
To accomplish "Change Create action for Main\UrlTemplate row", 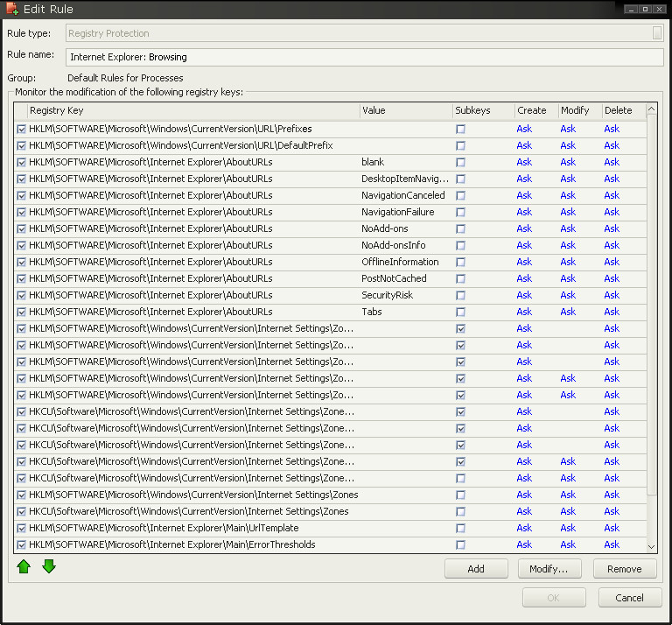I will pos(524,528).
